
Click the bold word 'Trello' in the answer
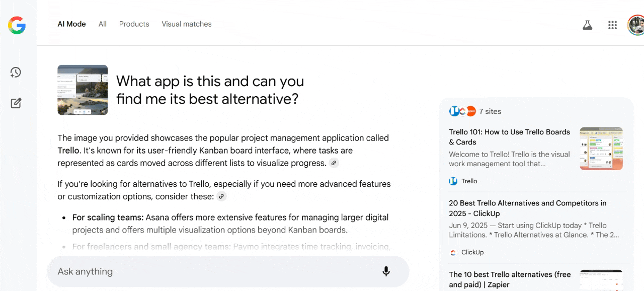(68, 151)
